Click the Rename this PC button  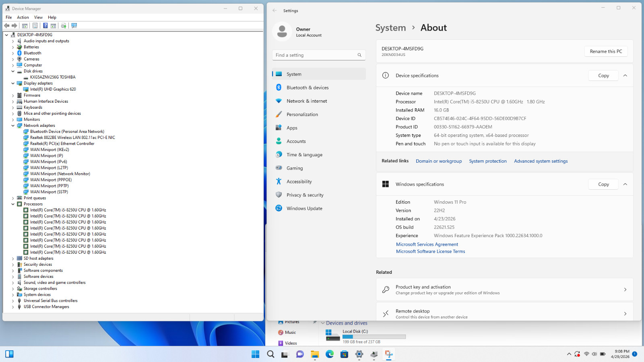tap(606, 51)
